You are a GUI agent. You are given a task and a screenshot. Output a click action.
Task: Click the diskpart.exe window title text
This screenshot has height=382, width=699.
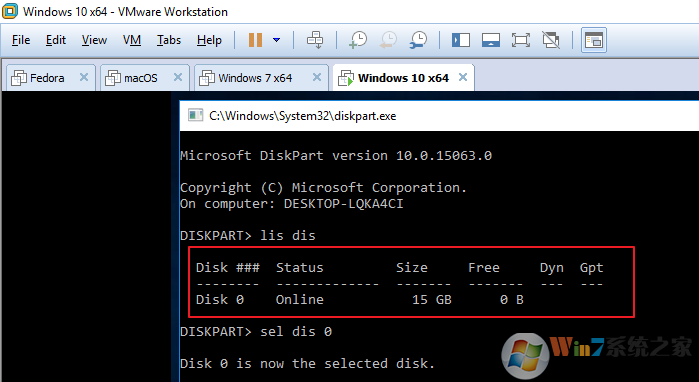[x=302, y=116]
